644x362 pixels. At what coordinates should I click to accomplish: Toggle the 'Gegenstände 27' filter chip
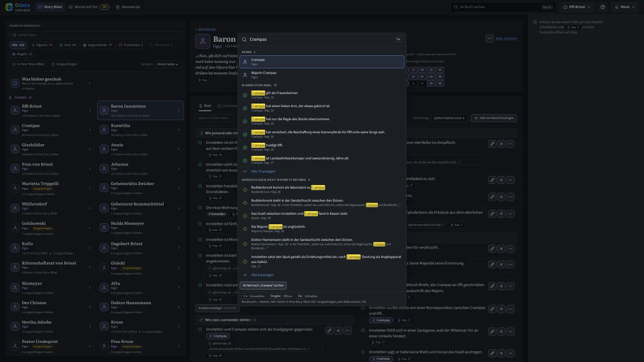point(97,45)
